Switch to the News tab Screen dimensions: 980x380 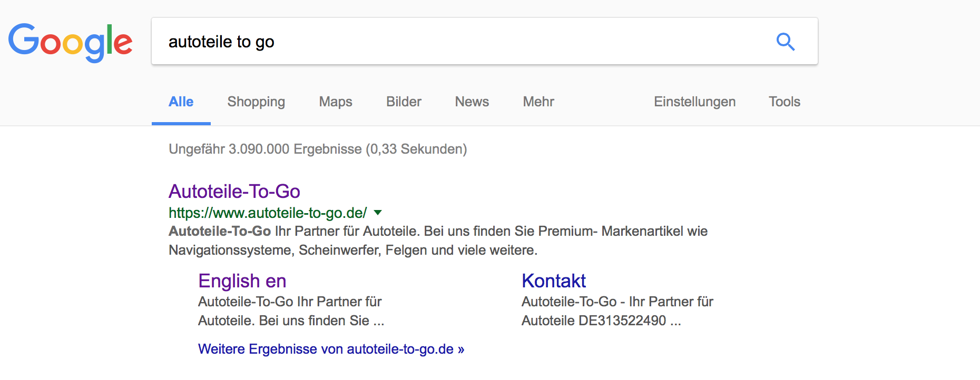point(472,102)
